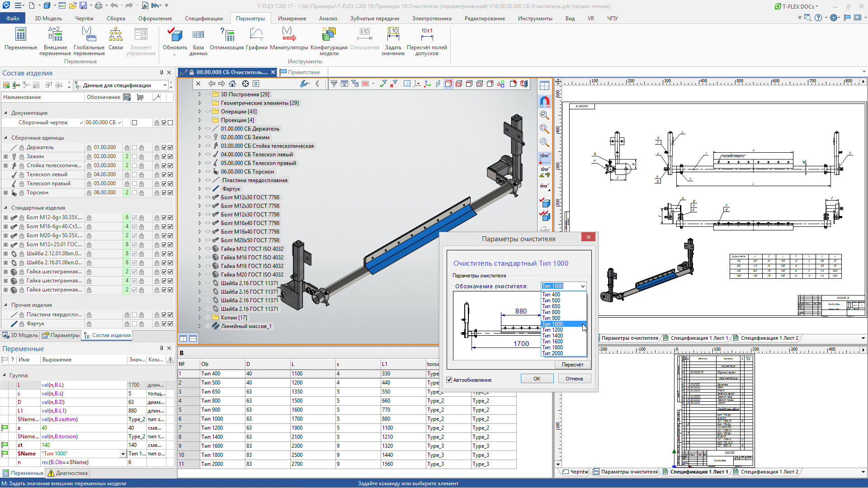This screenshot has width=868, height=488.
Task: Click the Обновить model icon
Action: point(175,35)
